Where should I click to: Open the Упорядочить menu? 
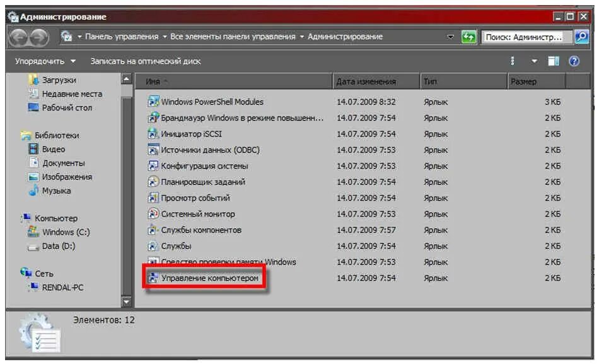coord(45,61)
